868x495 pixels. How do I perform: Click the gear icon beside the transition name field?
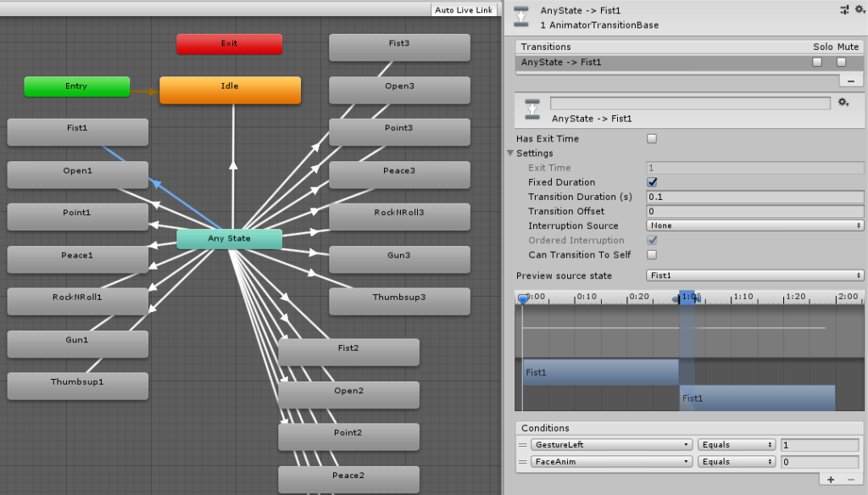point(843,103)
